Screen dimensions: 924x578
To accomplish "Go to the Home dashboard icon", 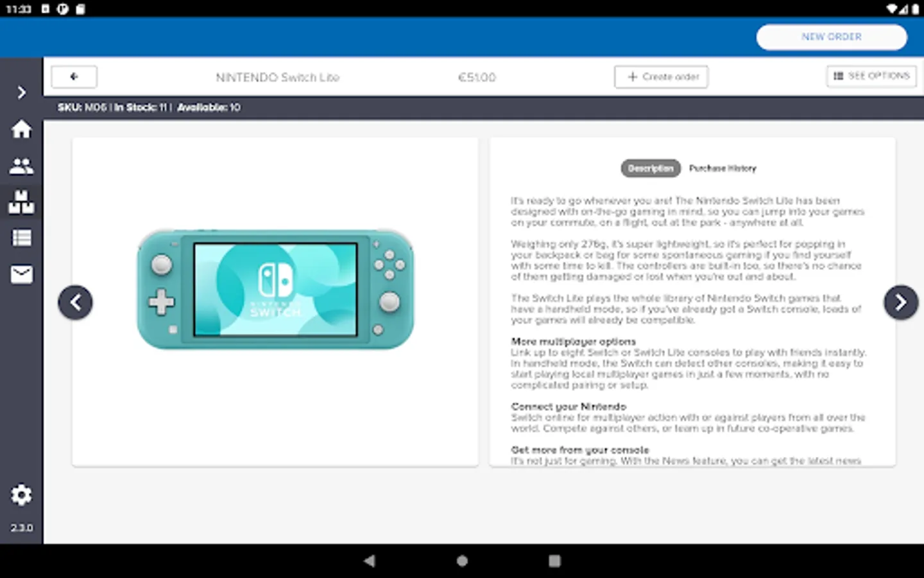I will (x=21, y=129).
